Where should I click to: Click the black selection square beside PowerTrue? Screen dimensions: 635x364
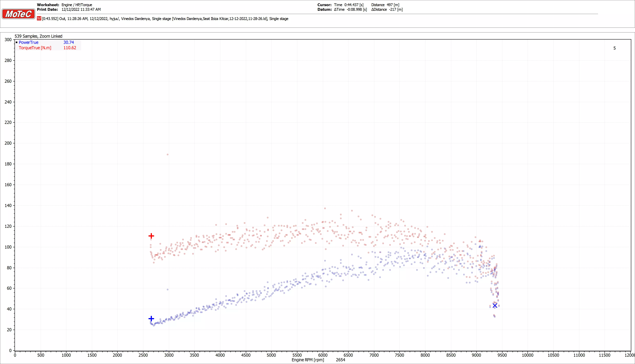pyautogui.click(x=17, y=42)
